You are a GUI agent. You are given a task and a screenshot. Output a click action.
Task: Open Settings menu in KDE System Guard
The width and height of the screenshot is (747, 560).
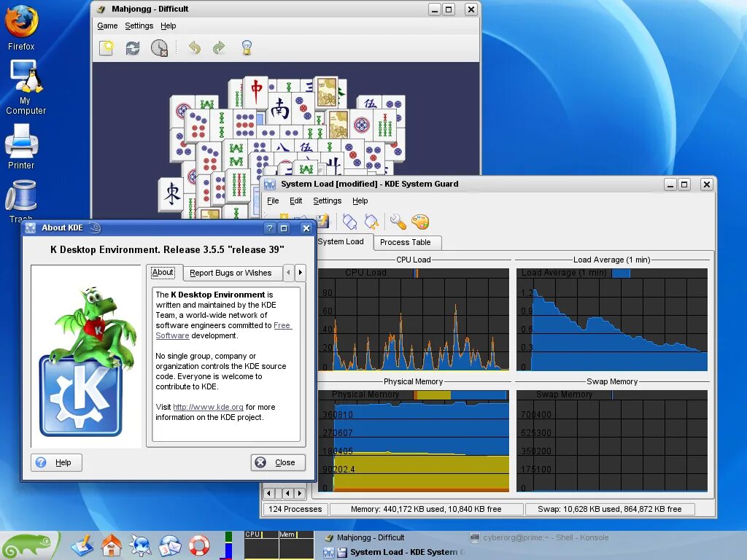coord(327,201)
